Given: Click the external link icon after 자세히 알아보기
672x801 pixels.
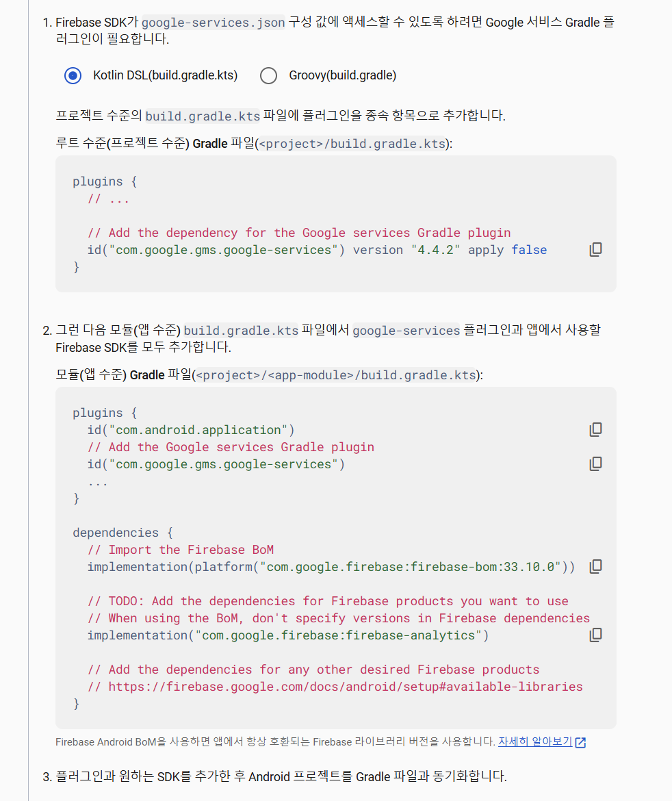Looking at the screenshot, I should 580,742.
